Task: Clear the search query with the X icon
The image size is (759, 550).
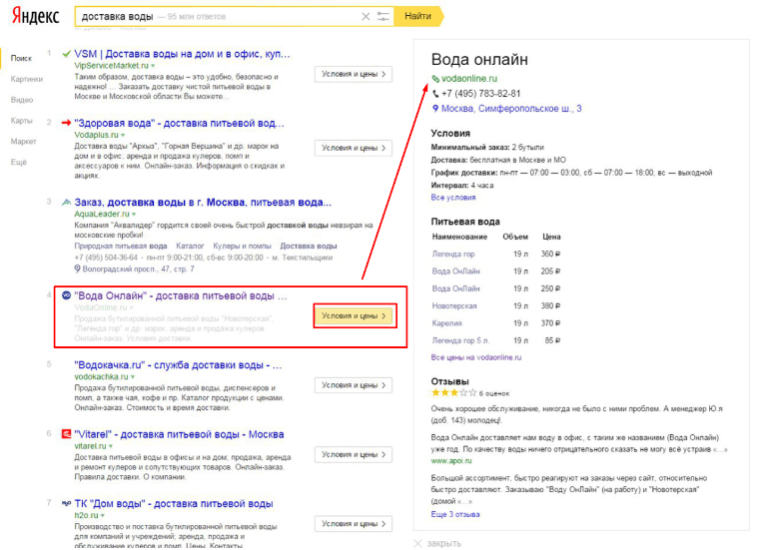Action: point(365,16)
